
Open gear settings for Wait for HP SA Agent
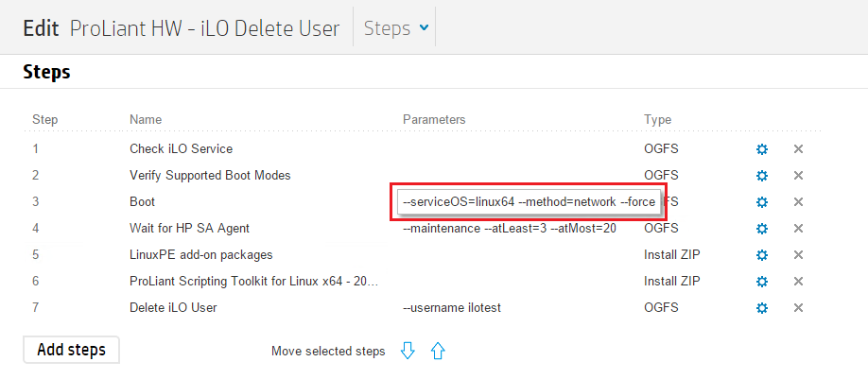[x=762, y=229]
